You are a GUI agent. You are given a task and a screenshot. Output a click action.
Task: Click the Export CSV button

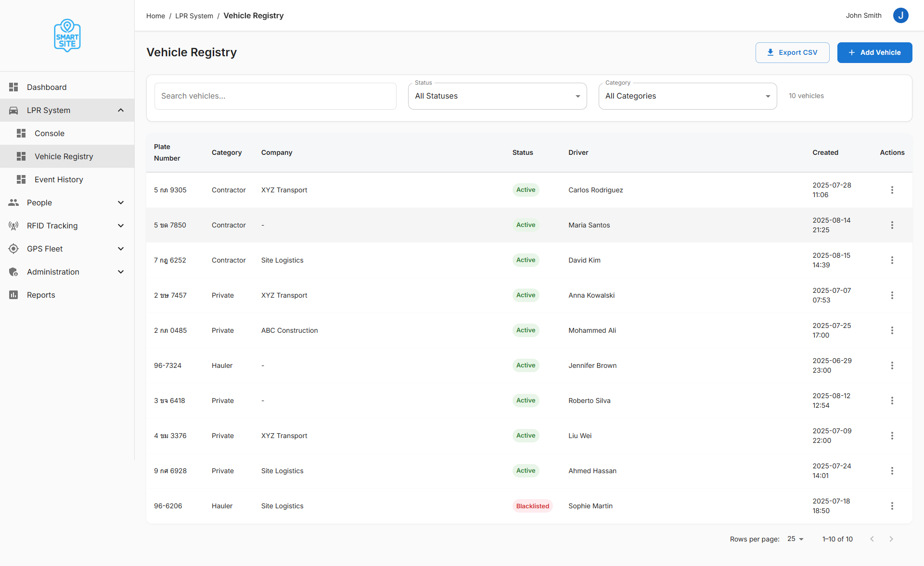[792, 52]
